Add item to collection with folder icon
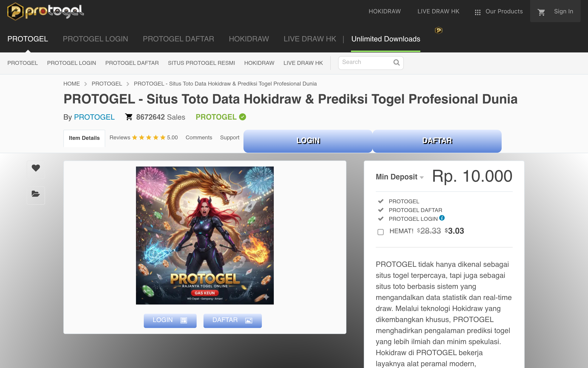588x368 pixels. [x=36, y=194]
